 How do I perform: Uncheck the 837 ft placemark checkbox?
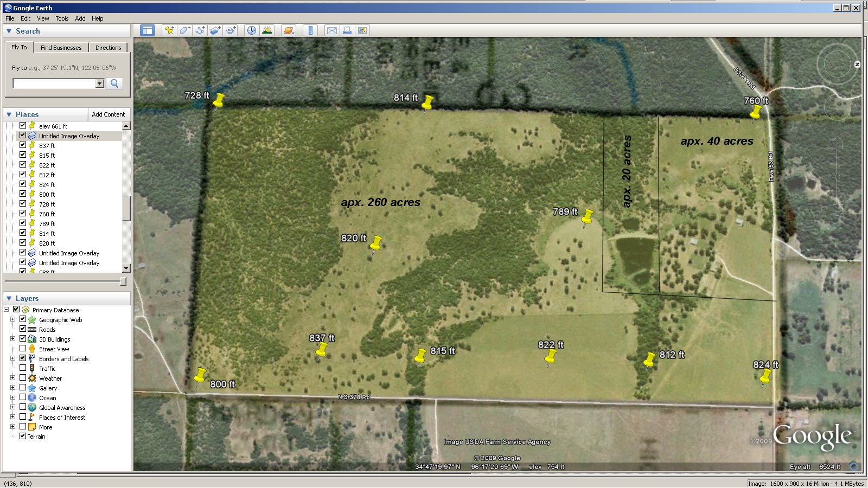coord(23,145)
